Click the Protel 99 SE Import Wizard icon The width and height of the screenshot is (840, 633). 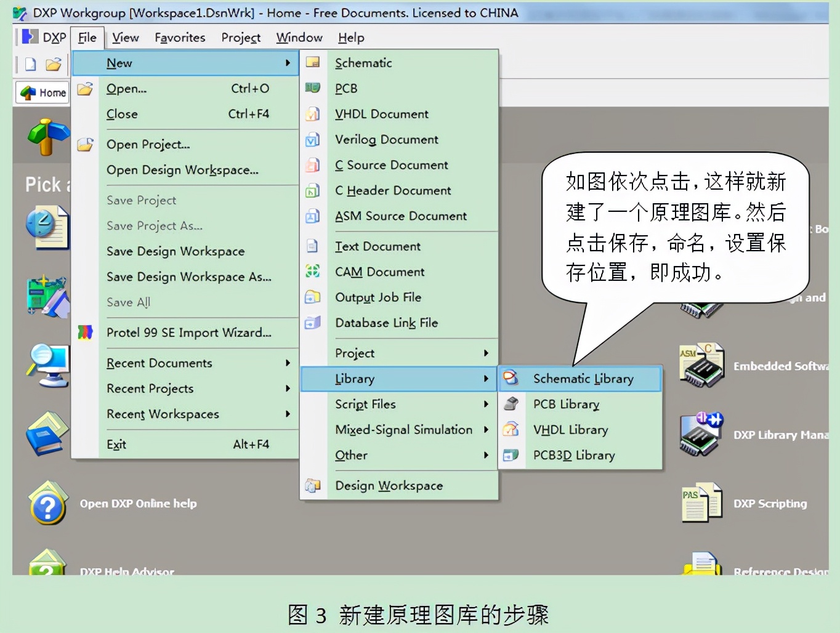tap(86, 332)
